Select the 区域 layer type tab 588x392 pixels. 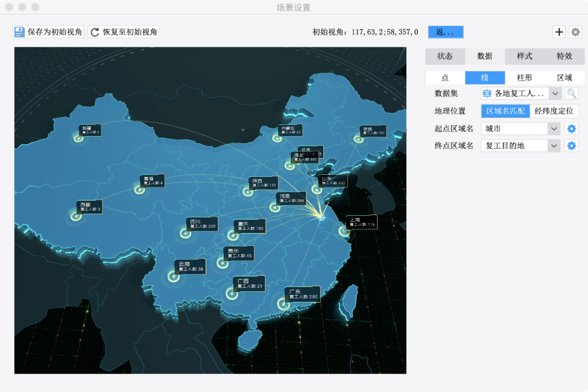(564, 78)
